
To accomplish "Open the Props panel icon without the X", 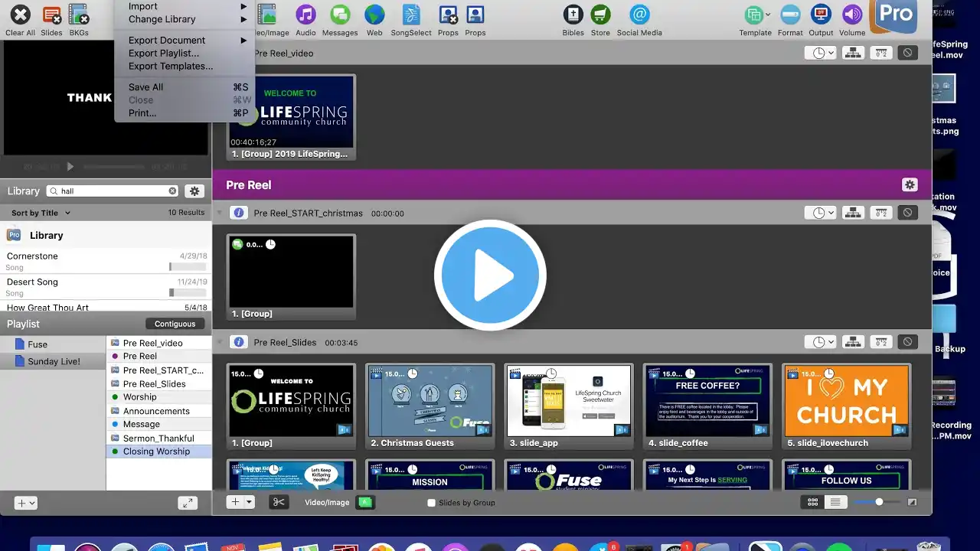I will click(475, 15).
